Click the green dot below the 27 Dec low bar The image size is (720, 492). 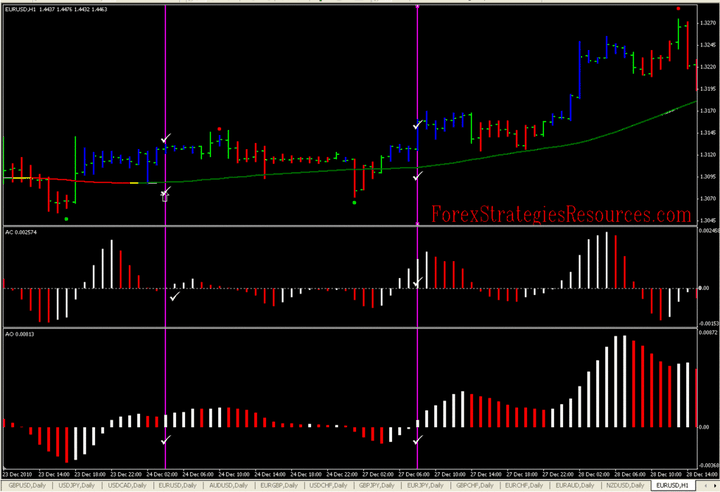[x=354, y=203]
